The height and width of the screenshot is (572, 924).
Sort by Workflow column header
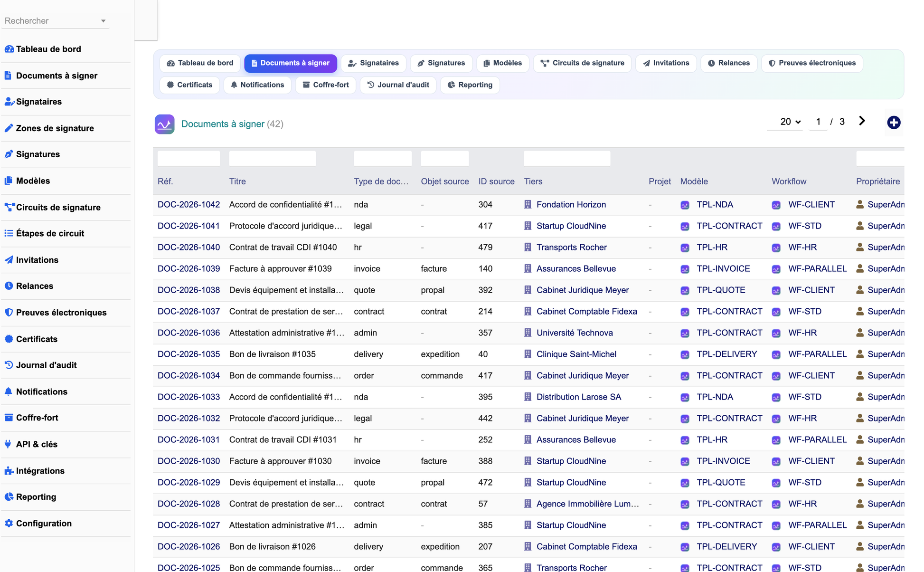pos(789,181)
